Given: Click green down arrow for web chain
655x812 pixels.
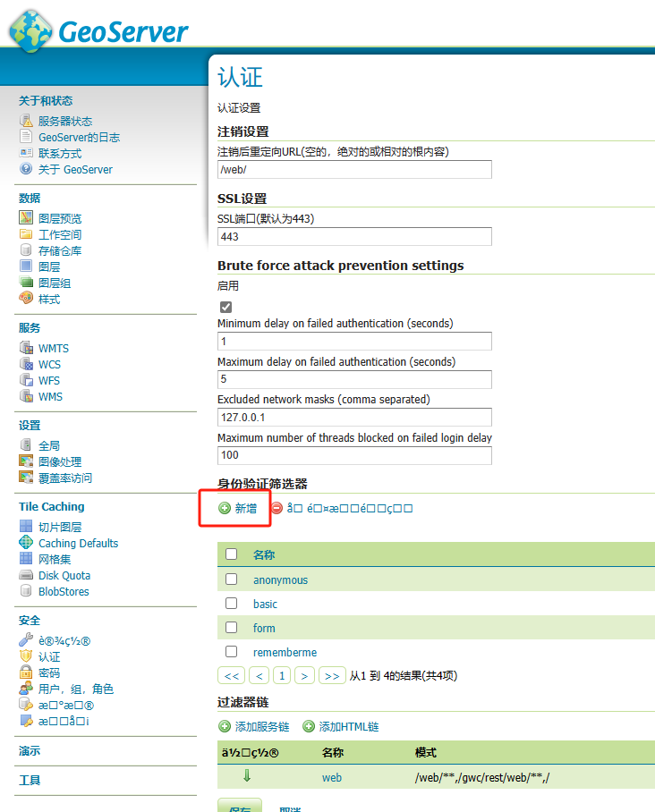Looking at the screenshot, I should (x=247, y=776).
